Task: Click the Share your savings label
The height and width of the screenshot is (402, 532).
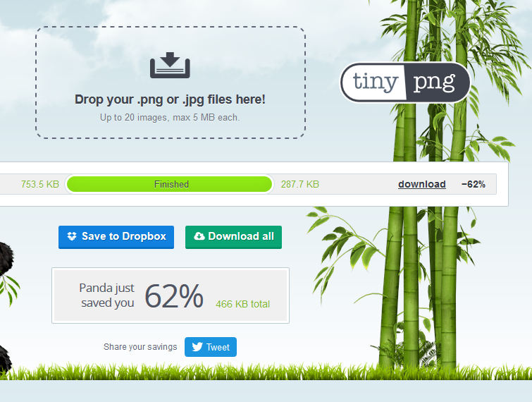Action: click(140, 347)
